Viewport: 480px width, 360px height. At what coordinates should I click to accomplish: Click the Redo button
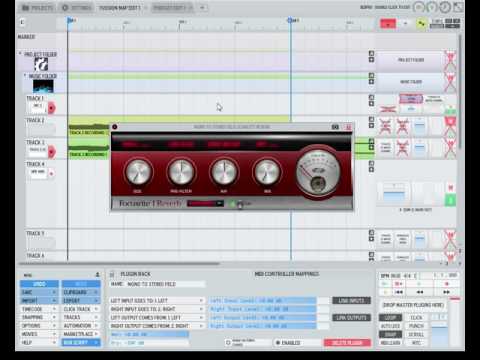point(81,284)
